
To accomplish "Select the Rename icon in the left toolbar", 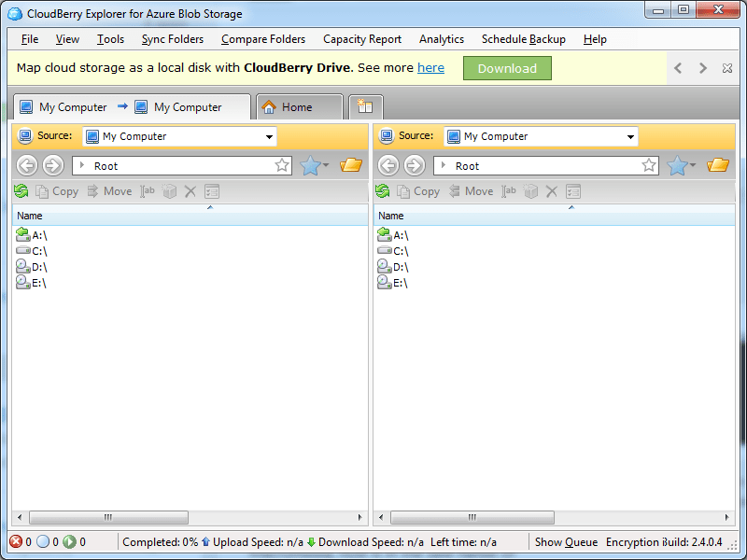I will (x=148, y=190).
